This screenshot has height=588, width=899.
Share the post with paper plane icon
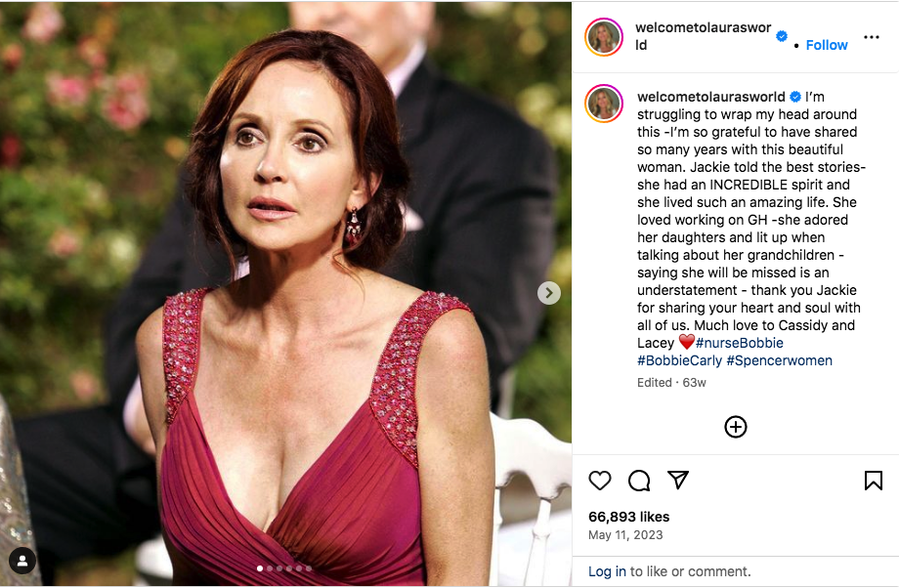click(678, 480)
